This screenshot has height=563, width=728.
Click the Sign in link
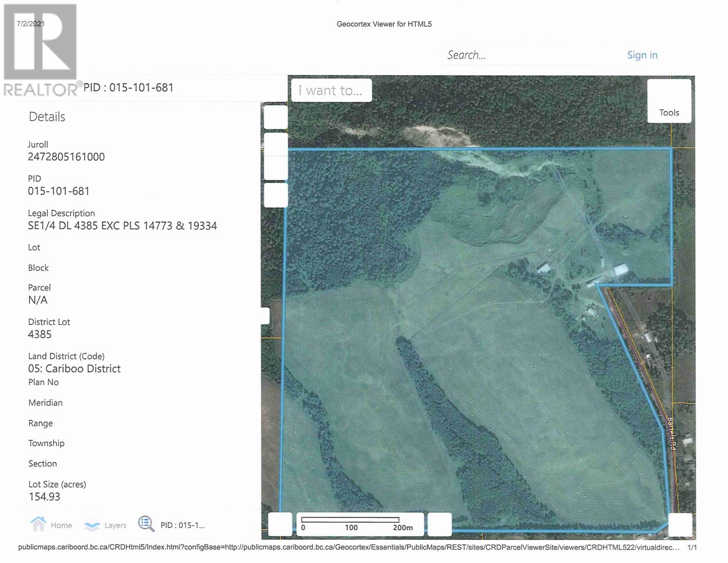point(642,55)
